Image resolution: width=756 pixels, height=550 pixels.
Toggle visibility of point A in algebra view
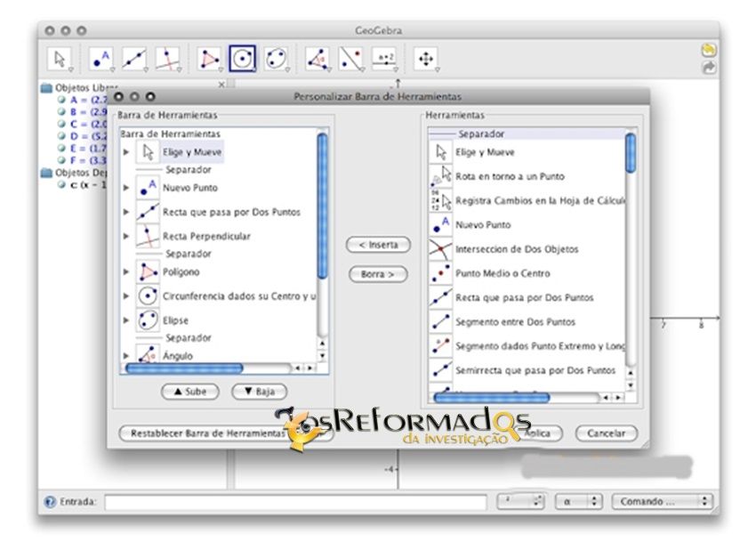(62, 101)
